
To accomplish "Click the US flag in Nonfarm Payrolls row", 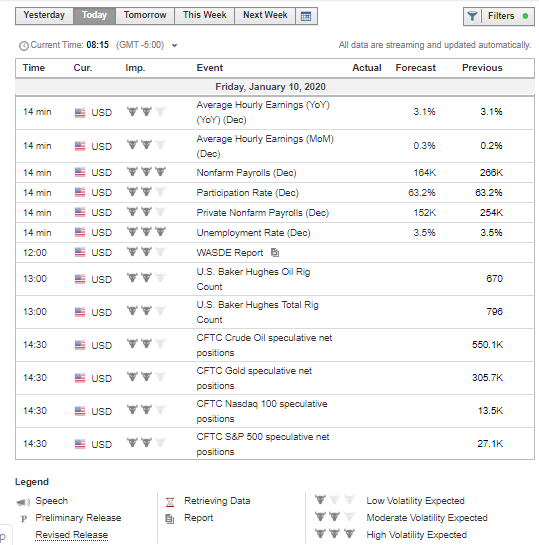I will point(80,172).
